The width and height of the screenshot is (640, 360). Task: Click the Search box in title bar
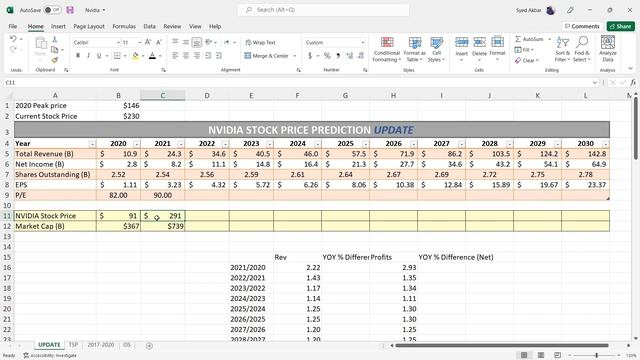(323, 10)
